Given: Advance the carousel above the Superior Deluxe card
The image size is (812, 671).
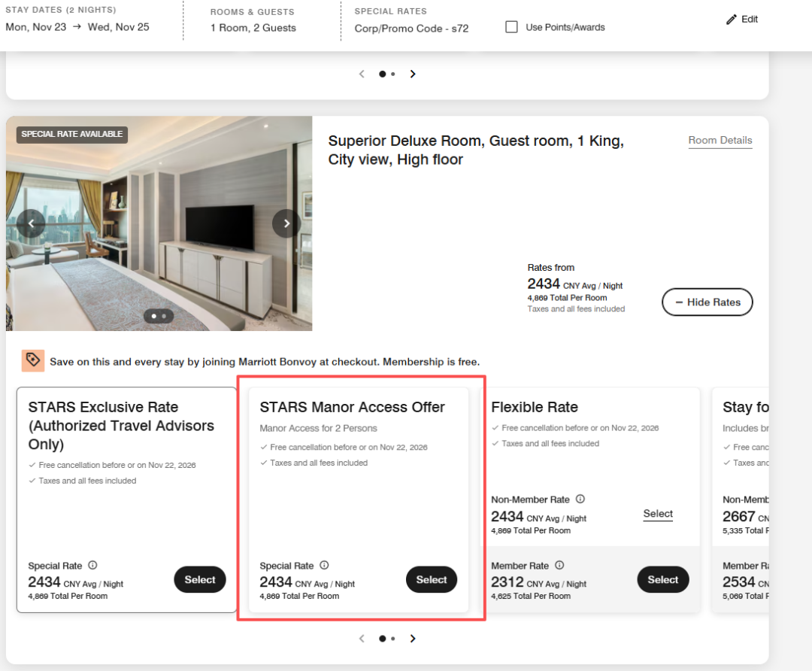Looking at the screenshot, I should coord(413,74).
